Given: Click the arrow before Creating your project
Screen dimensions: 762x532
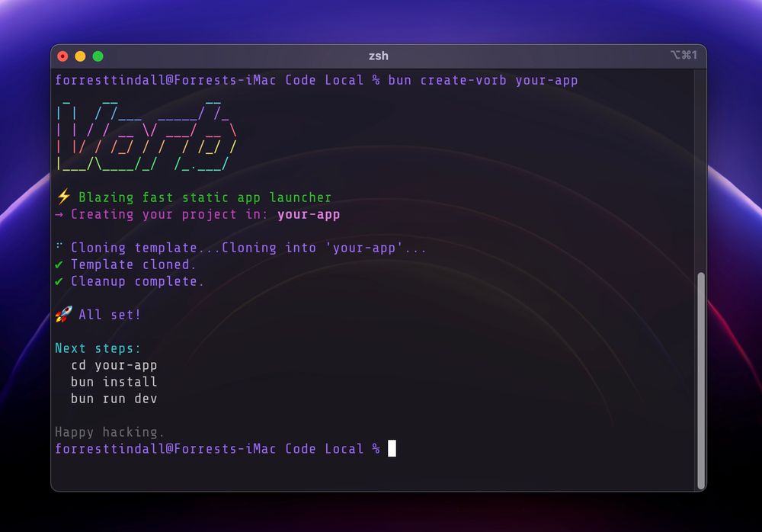Looking at the screenshot, I should point(59,214).
